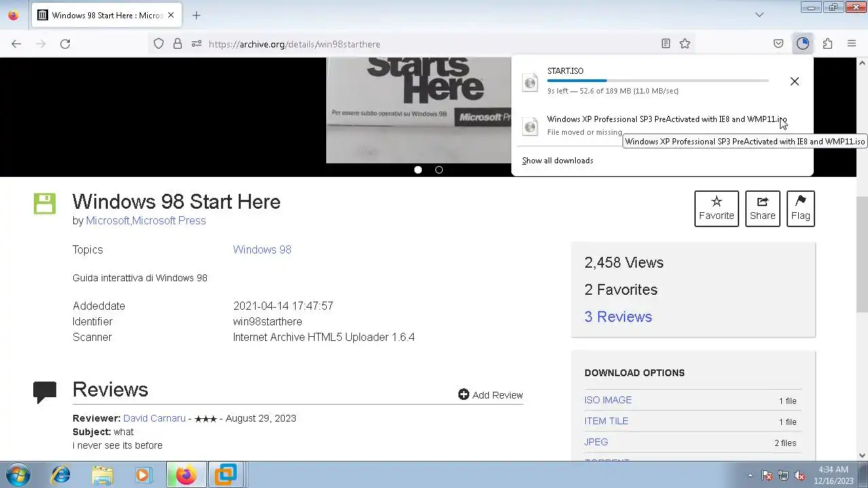This screenshot has height=488, width=868.
Task: Click the padlock site security icon
Action: (x=178, y=43)
